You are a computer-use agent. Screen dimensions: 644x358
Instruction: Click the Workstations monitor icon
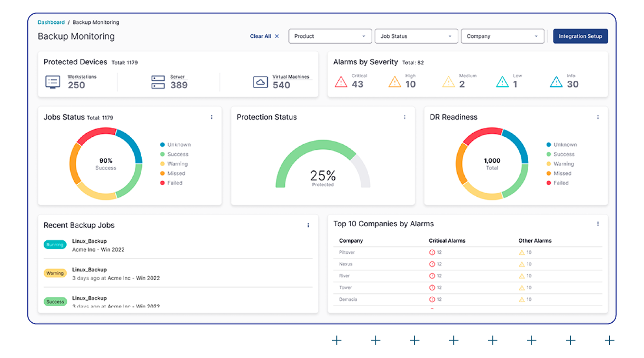pyautogui.click(x=53, y=82)
